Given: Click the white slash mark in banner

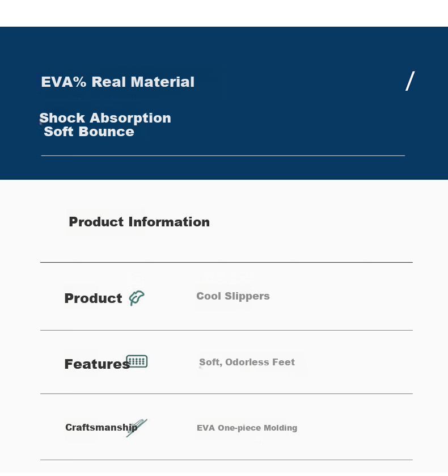Looking at the screenshot, I should tap(410, 81).
